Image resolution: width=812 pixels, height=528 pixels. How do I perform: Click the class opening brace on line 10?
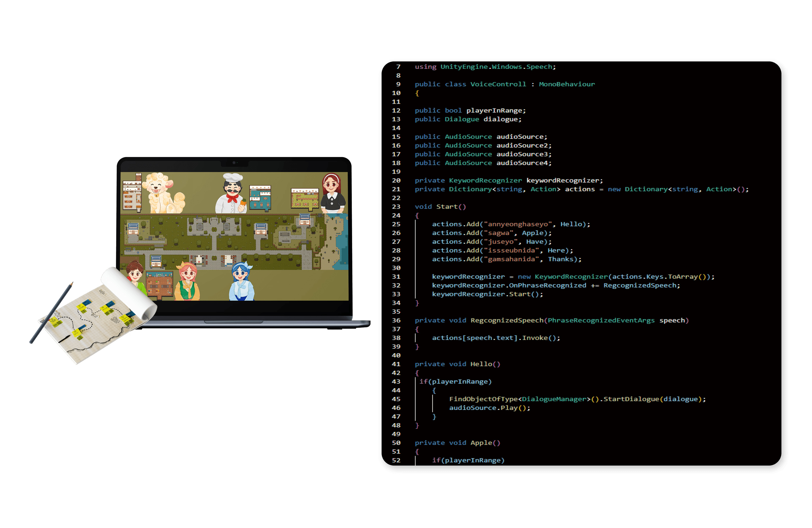click(417, 93)
